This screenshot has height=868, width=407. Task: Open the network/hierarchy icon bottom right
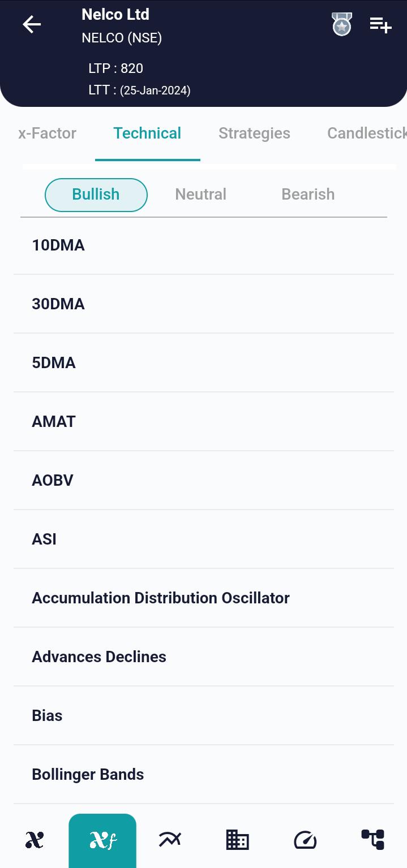click(373, 840)
